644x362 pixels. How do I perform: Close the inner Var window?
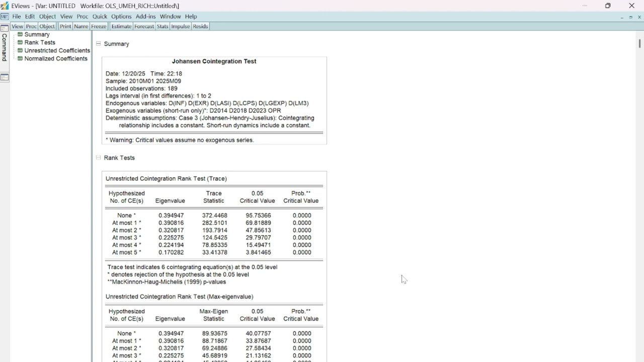coord(639,17)
